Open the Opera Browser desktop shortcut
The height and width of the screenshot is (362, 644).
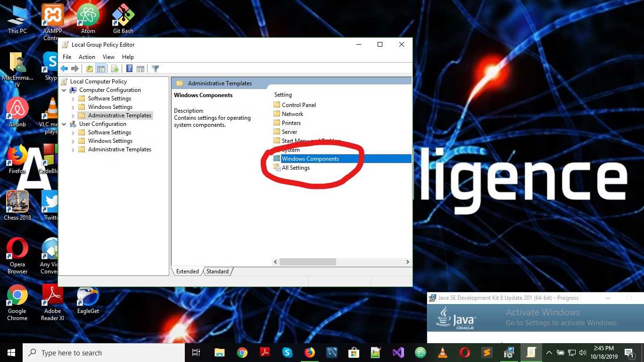(17, 255)
